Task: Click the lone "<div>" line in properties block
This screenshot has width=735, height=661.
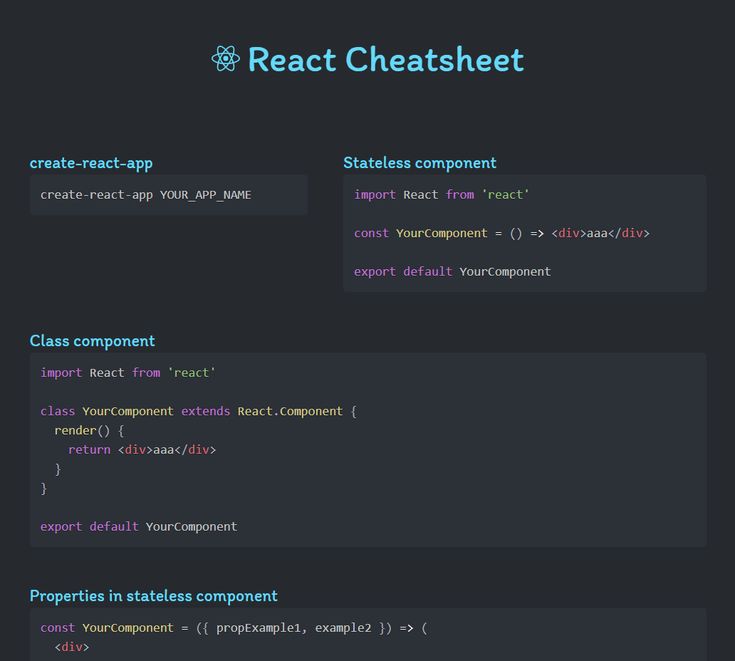Action: pyautogui.click(x=72, y=647)
